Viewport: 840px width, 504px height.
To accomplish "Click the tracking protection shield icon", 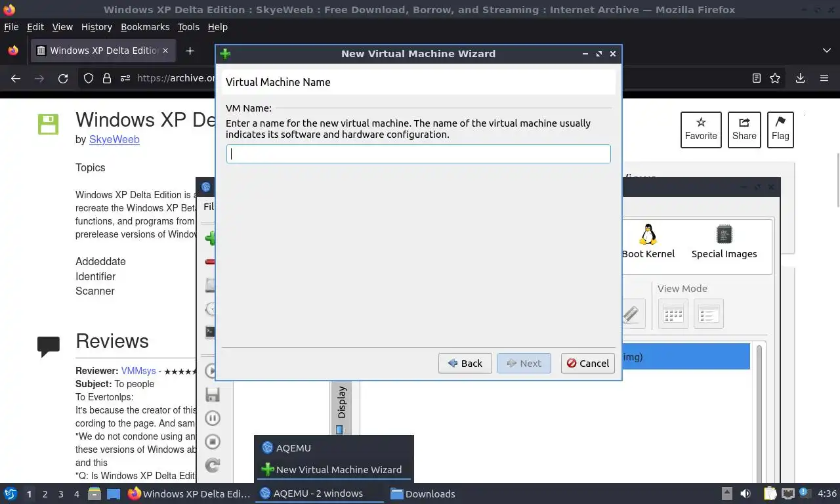I will (89, 78).
